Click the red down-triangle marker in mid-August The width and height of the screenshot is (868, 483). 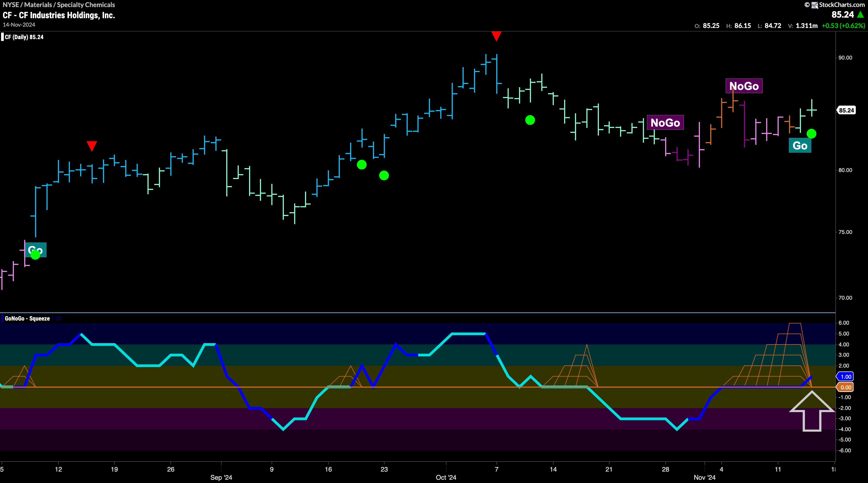(x=92, y=146)
